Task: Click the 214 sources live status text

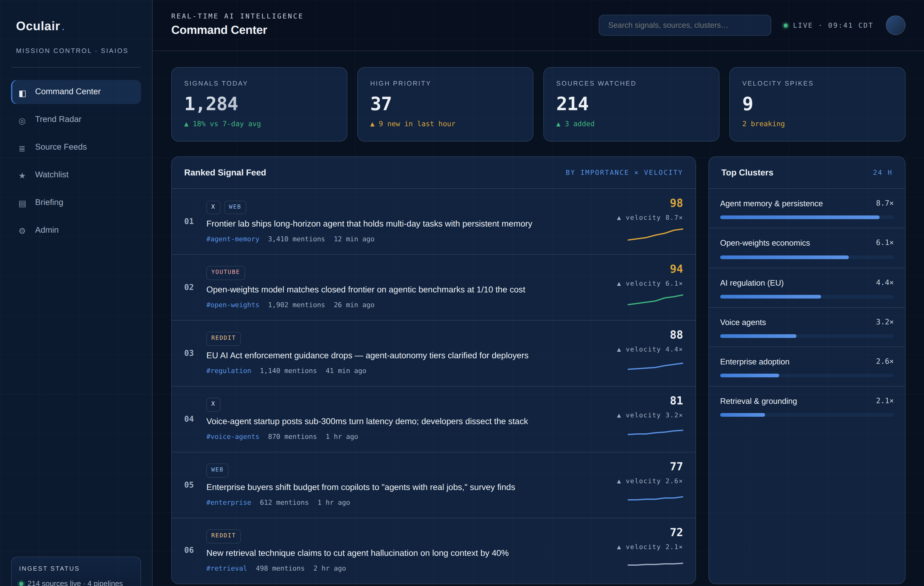Action: tap(75, 583)
